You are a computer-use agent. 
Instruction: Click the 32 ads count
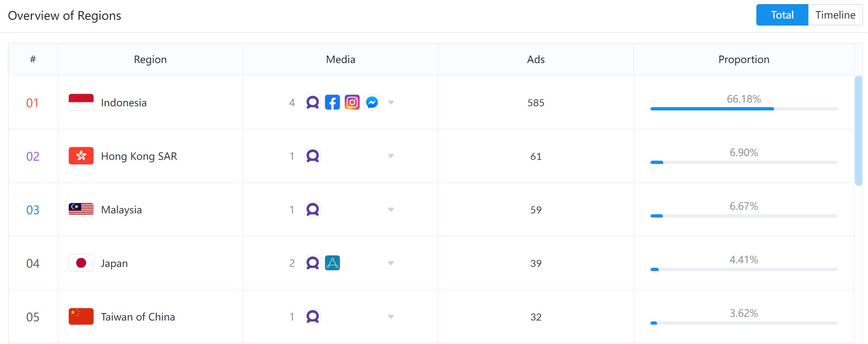pos(536,317)
